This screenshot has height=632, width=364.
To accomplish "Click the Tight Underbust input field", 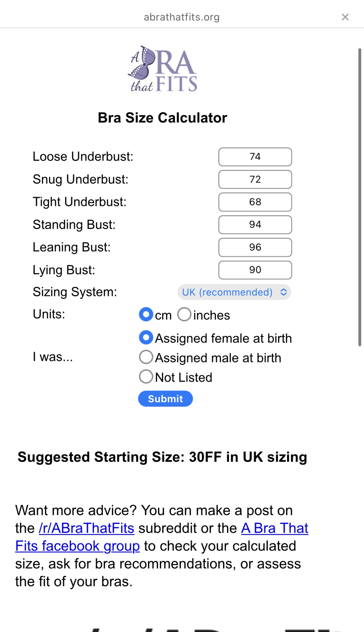I will pyautogui.click(x=255, y=202).
